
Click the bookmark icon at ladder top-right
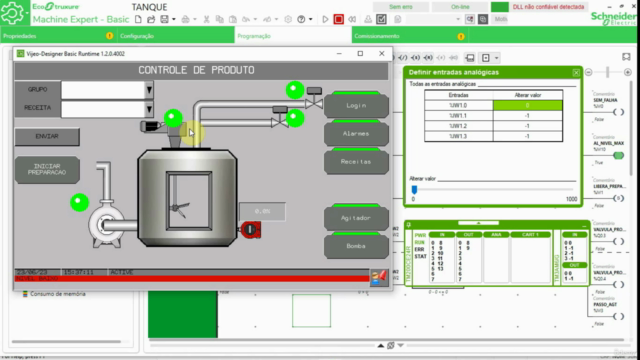click(626, 57)
